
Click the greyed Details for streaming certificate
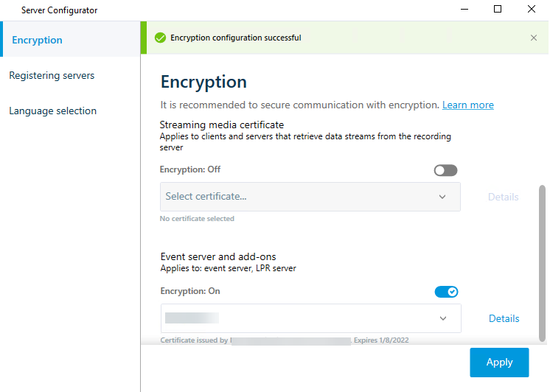[503, 197]
